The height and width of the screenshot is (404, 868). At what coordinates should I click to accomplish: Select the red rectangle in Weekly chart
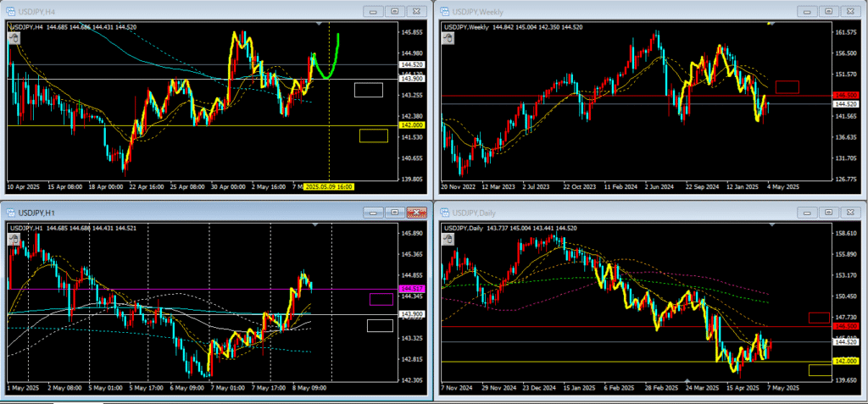click(x=787, y=87)
